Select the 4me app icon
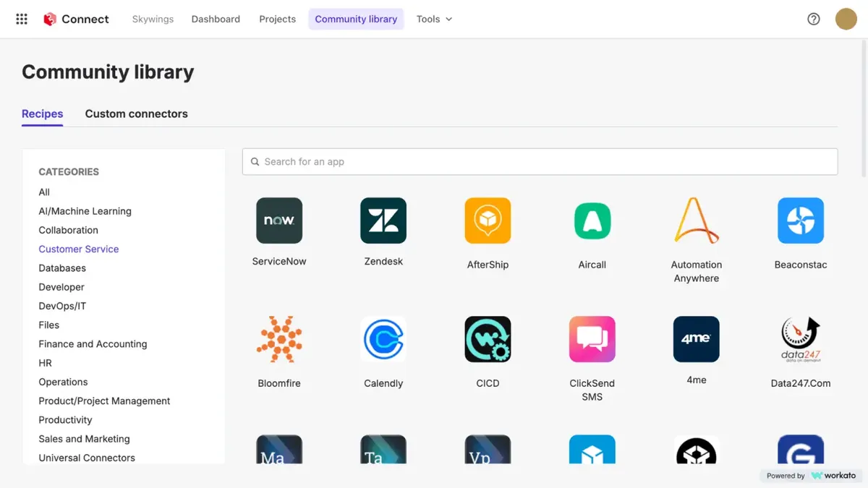Screen dimensions: 868x488 (x=697, y=339)
